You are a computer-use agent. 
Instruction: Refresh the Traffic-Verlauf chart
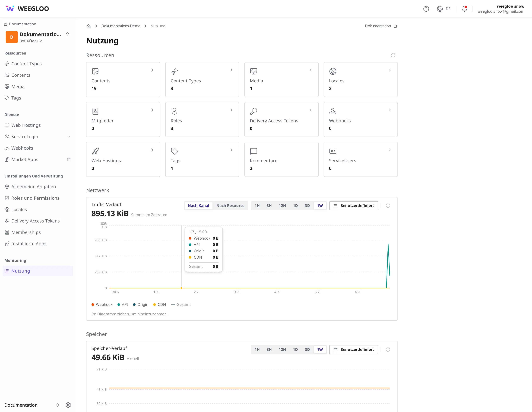point(388,206)
